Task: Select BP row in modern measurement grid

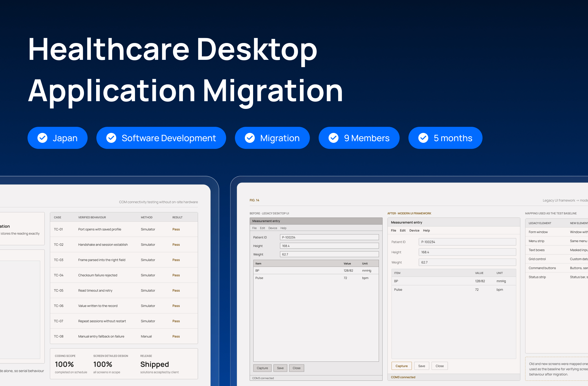Action: pyautogui.click(x=454, y=281)
